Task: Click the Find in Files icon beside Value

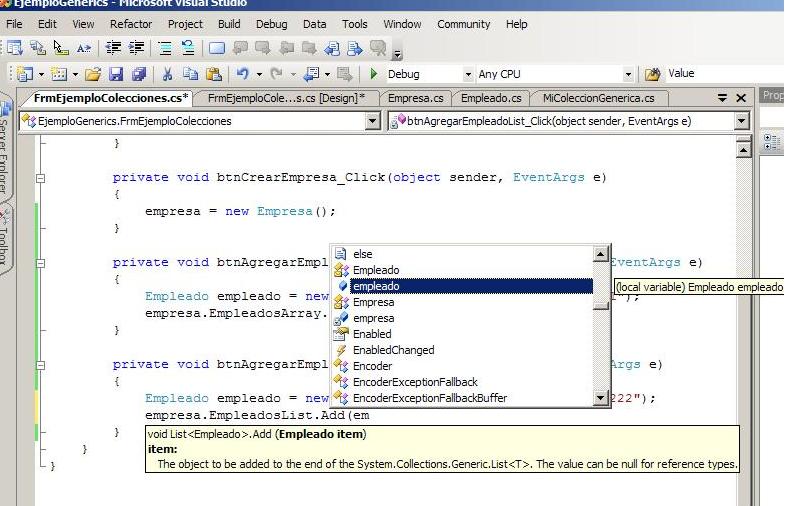Action: coord(652,74)
